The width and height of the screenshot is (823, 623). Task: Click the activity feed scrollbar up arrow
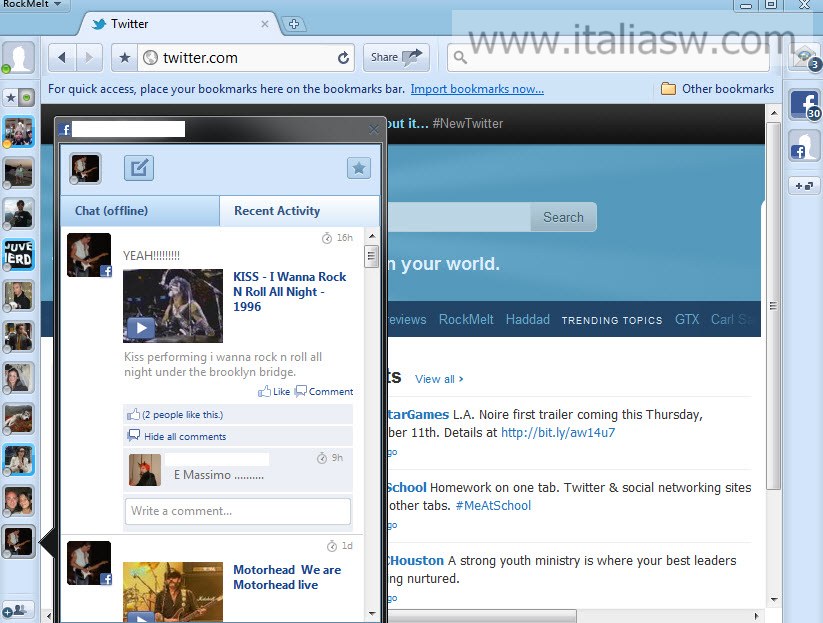tap(372, 236)
